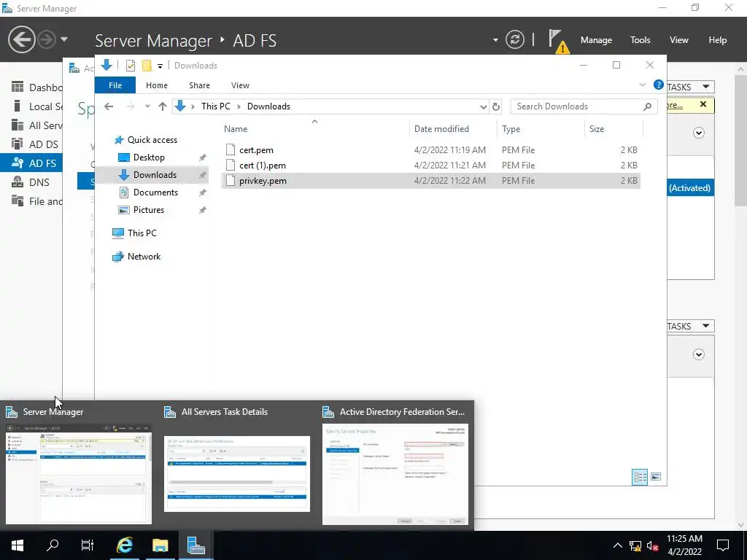Viewport: 747px width, 560px height.
Task: Sort by the Name column header
Action: (x=314, y=129)
